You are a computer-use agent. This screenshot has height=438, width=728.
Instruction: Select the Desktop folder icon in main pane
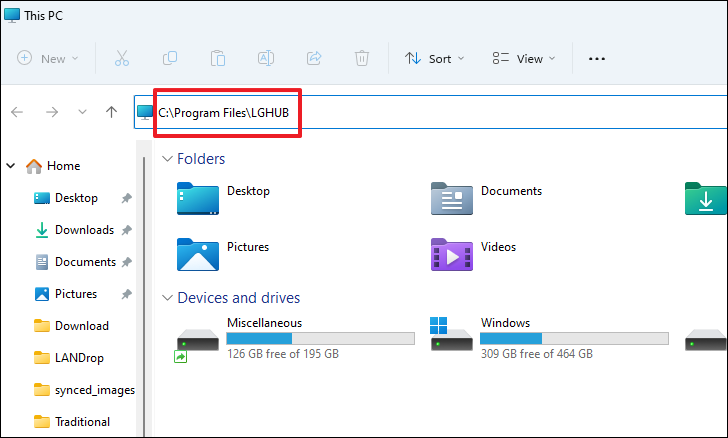(x=198, y=198)
